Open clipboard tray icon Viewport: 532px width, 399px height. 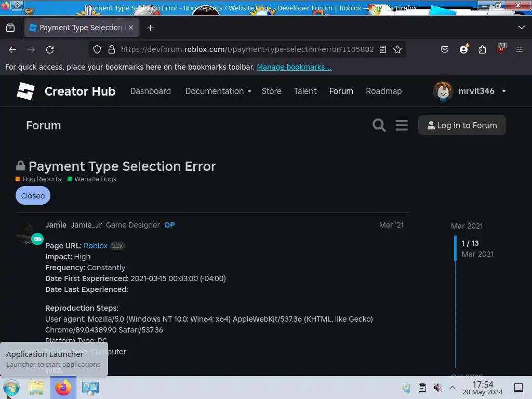[x=422, y=388]
